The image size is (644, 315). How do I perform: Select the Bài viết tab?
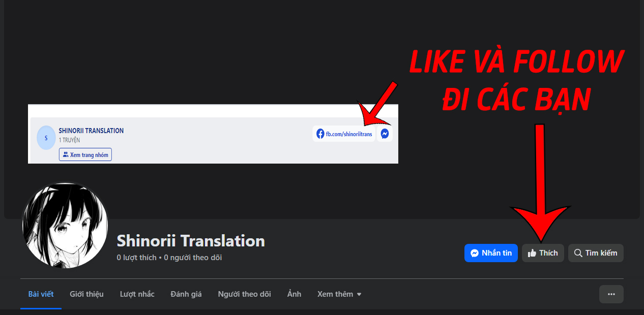41,294
